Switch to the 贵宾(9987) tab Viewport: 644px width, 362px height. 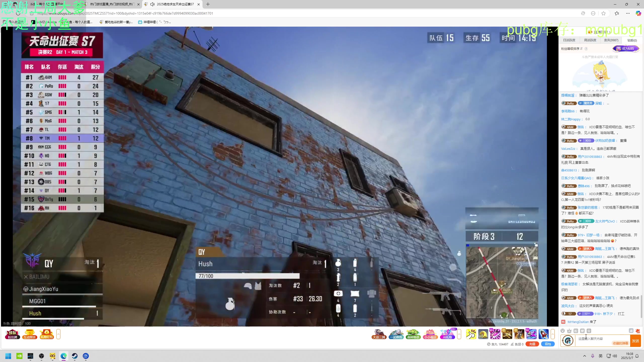pyautogui.click(x=611, y=40)
